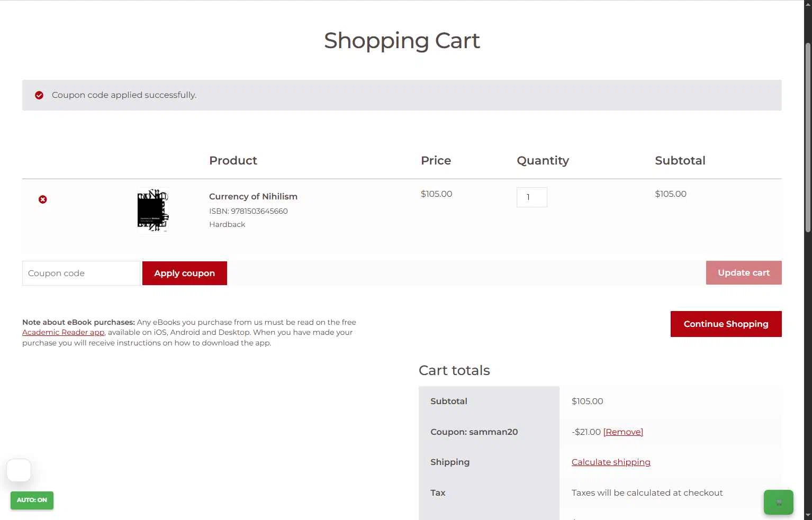Viewport: 812px width, 520px height.
Task: Click the white rounded floating widget
Action: coord(19,470)
